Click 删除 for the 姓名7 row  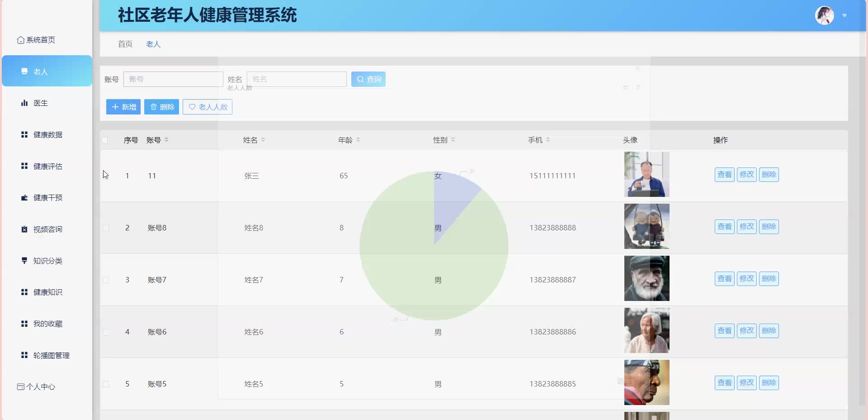[769, 279]
